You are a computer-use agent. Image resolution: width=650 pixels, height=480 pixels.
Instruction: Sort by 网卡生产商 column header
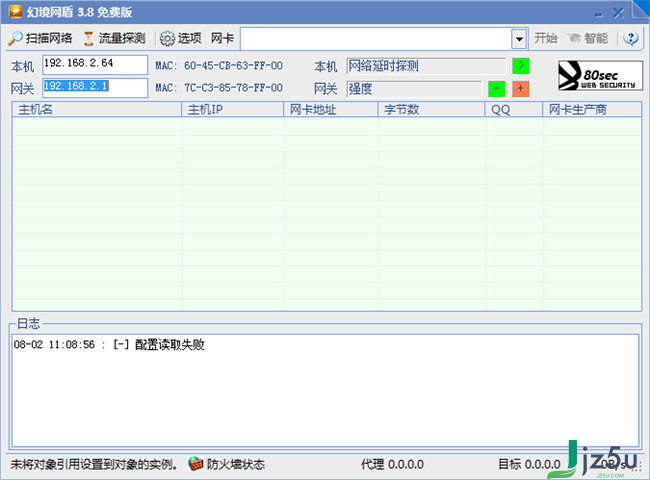point(592,109)
